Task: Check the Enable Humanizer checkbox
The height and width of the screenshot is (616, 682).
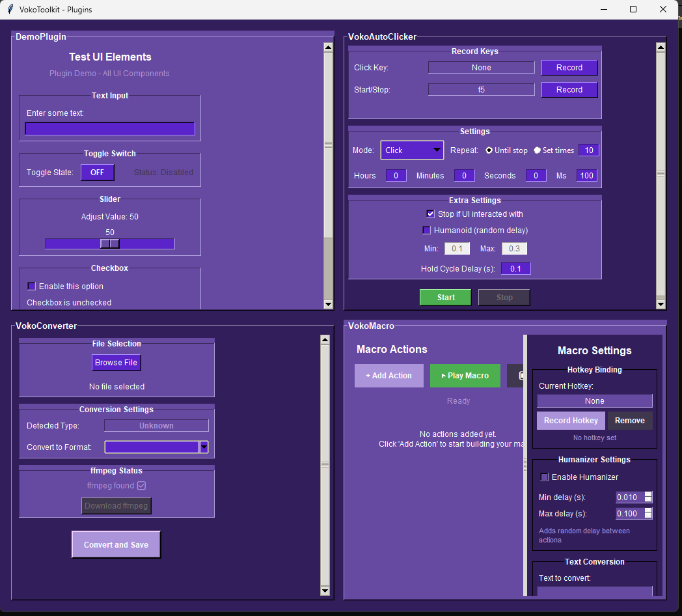Action: point(544,477)
